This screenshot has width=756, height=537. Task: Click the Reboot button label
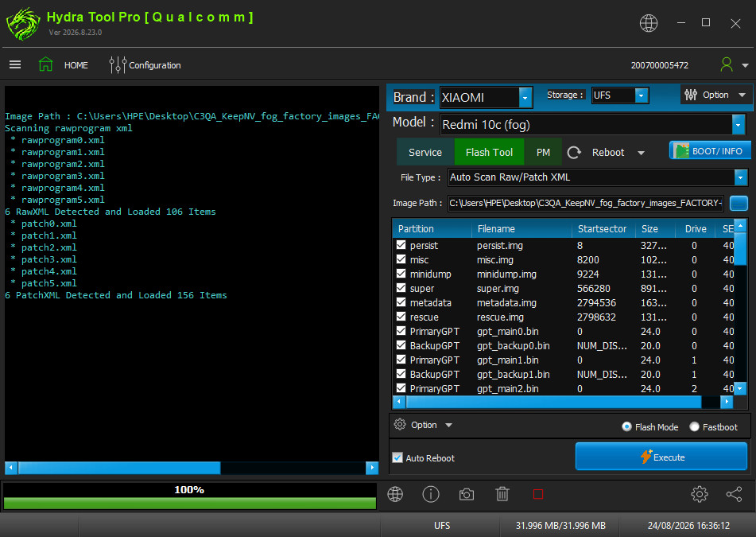pos(608,153)
